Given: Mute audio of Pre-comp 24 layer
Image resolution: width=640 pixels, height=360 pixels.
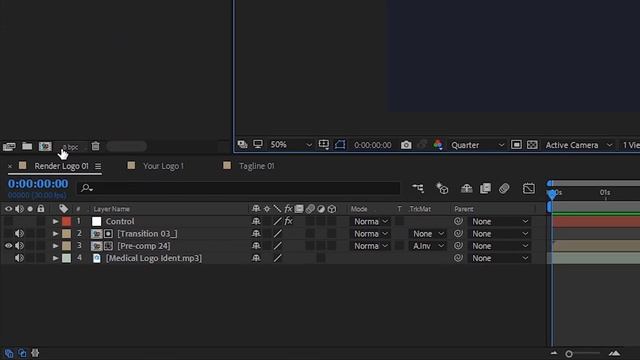Looking at the screenshot, I should 19,246.
